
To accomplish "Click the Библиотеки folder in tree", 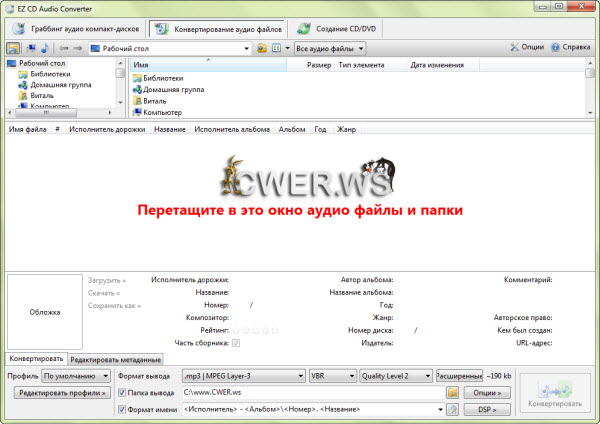I will [x=50, y=74].
